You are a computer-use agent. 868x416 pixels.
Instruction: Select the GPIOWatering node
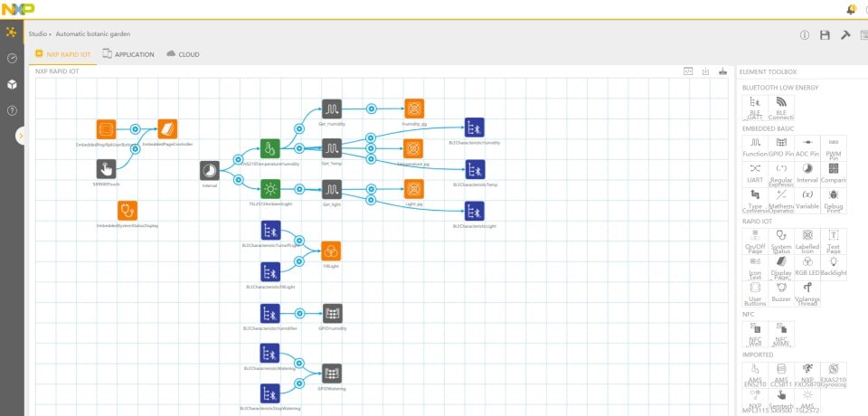point(332,373)
